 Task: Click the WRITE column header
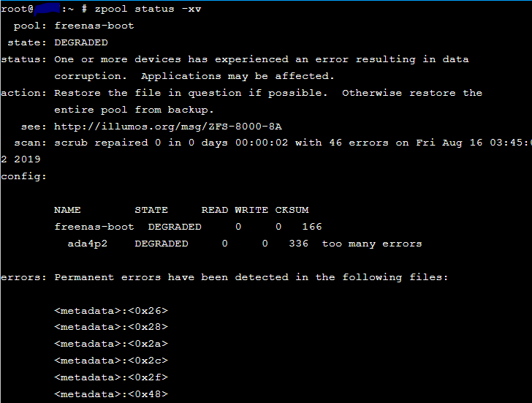point(251,210)
